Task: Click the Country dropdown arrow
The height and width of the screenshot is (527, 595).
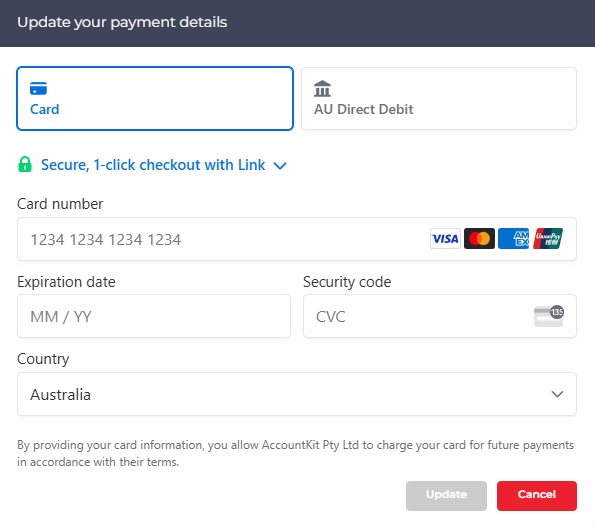Action: point(557,394)
